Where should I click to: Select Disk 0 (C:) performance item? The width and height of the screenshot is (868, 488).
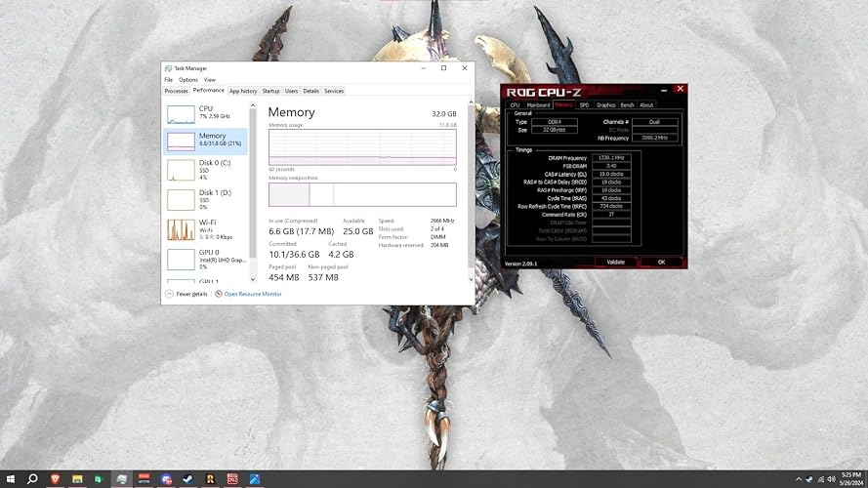pos(205,171)
